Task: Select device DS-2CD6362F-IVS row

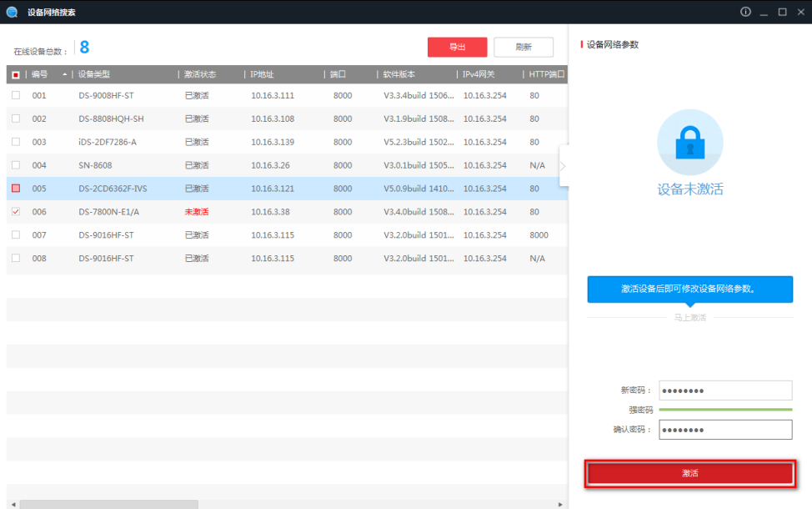Action: (x=287, y=188)
